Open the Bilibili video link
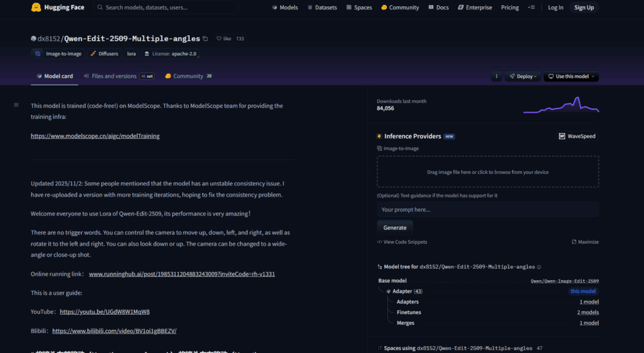644x353 pixels. (x=114, y=331)
